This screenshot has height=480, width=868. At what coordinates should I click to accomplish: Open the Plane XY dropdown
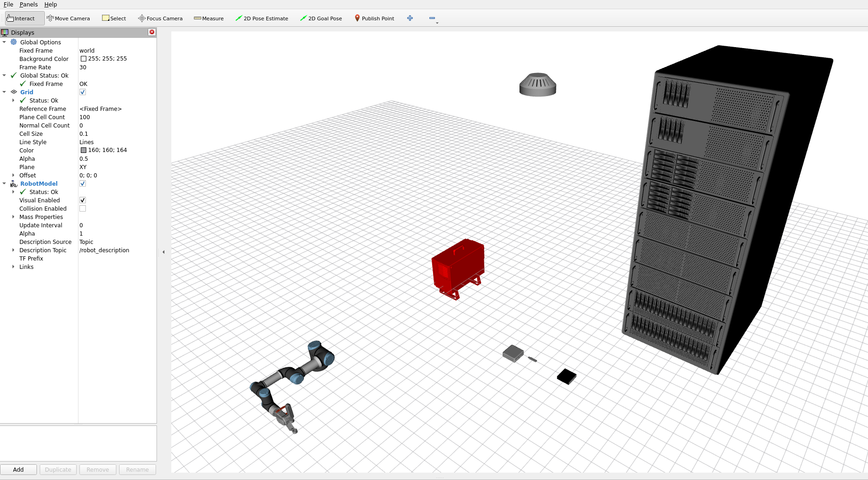pos(117,167)
